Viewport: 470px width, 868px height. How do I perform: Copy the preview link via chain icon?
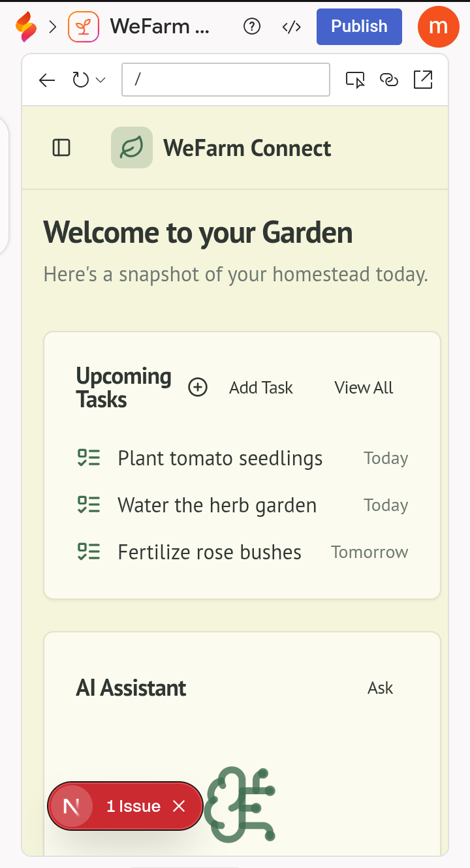389,80
